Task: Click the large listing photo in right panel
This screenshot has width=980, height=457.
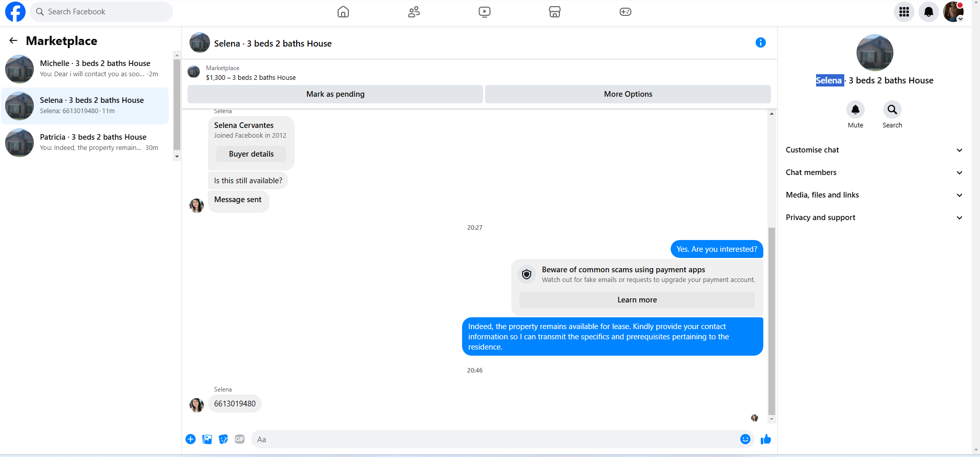Action: pyautogui.click(x=875, y=53)
